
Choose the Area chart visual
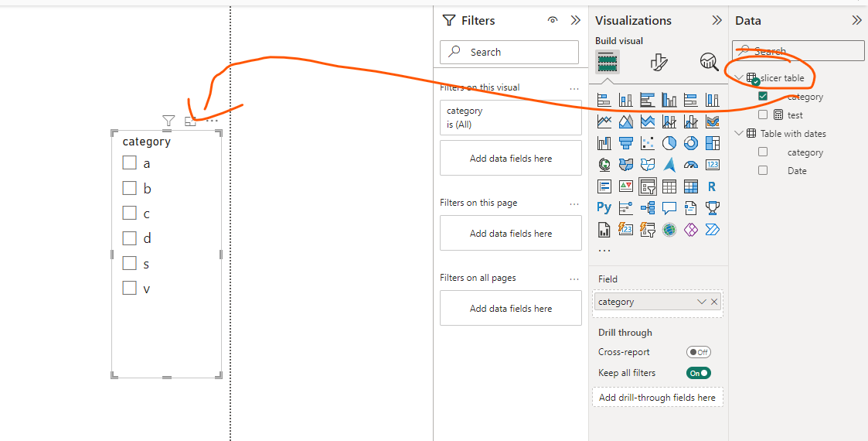pyautogui.click(x=625, y=121)
